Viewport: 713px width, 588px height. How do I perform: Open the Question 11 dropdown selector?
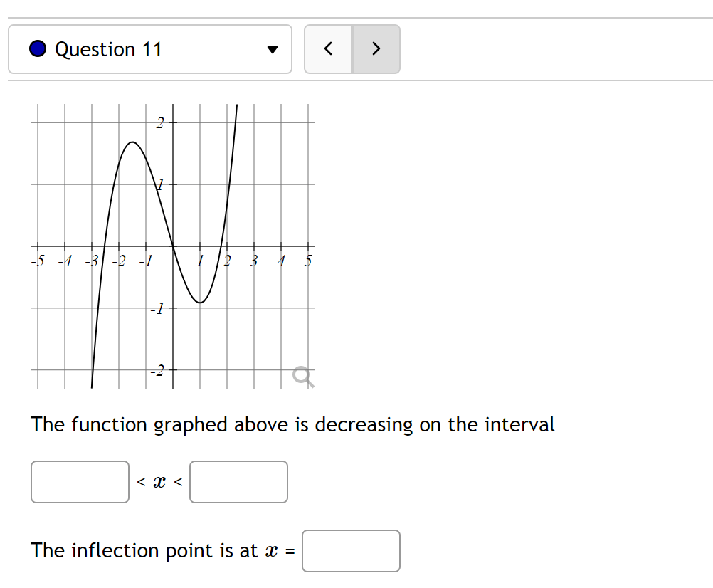pyautogui.click(x=150, y=49)
